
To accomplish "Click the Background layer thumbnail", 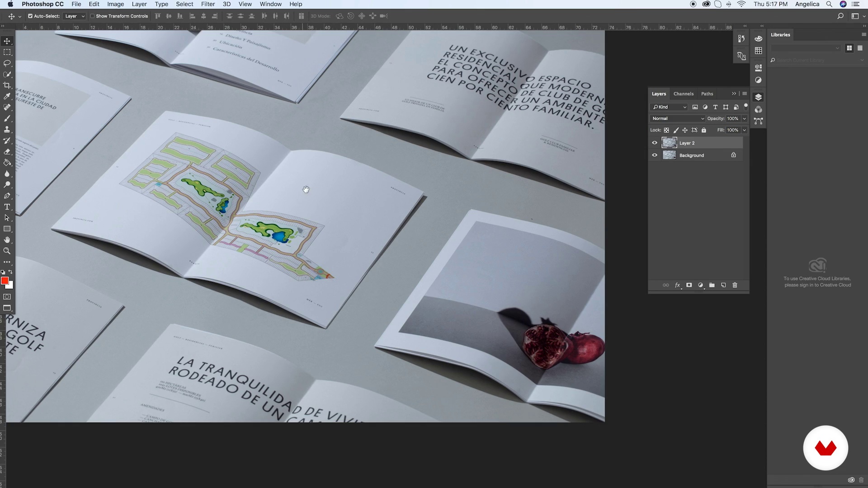I will (x=669, y=155).
